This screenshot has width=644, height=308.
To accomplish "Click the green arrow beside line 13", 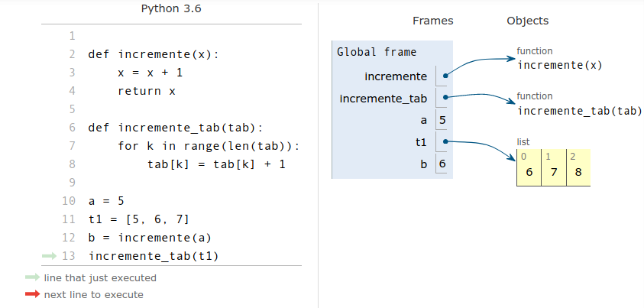I will [49, 256].
